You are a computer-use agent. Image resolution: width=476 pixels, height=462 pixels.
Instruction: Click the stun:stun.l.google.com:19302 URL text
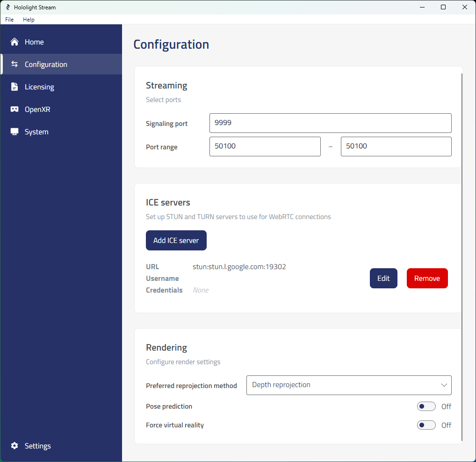click(x=239, y=266)
